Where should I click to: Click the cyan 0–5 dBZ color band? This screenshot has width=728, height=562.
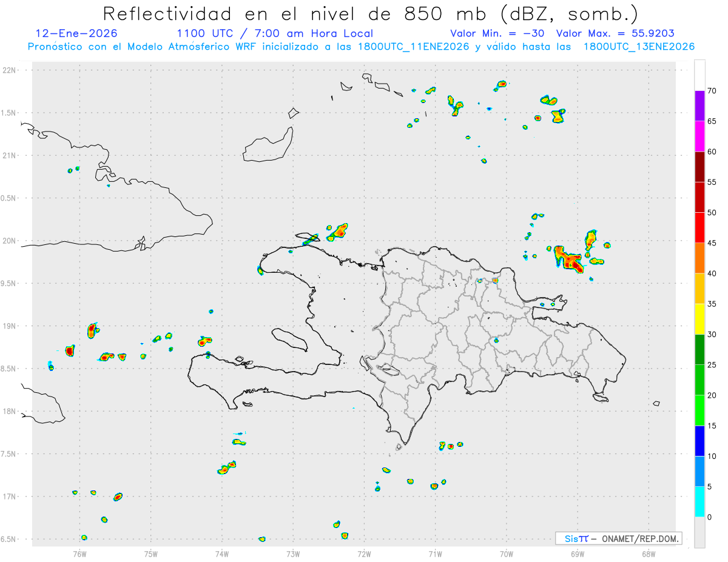[x=699, y=502]
